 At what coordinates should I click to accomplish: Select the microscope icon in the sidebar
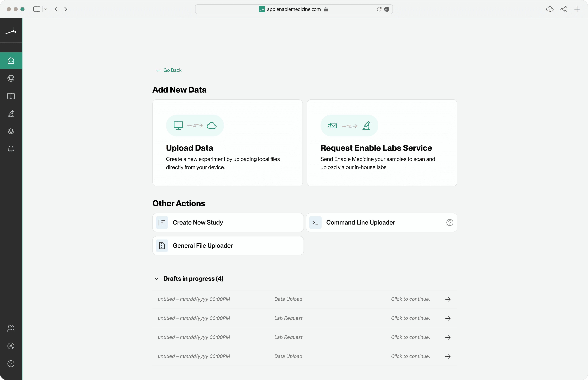(11, 113)
